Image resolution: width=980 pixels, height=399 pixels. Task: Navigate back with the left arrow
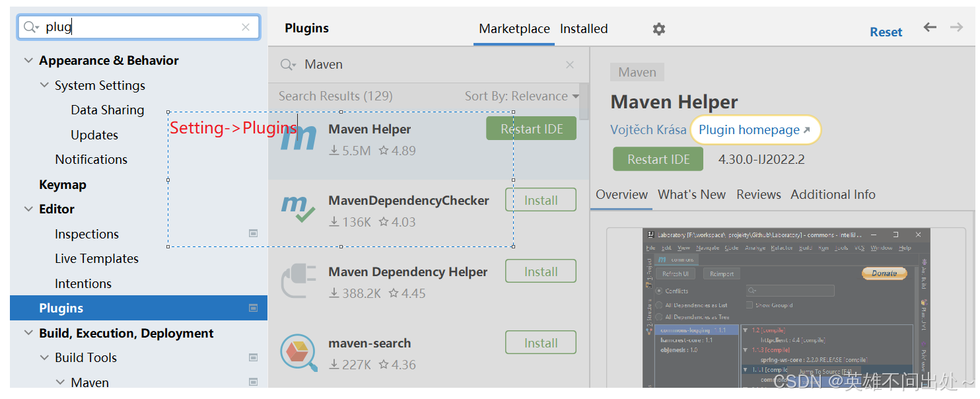(930, 27)
